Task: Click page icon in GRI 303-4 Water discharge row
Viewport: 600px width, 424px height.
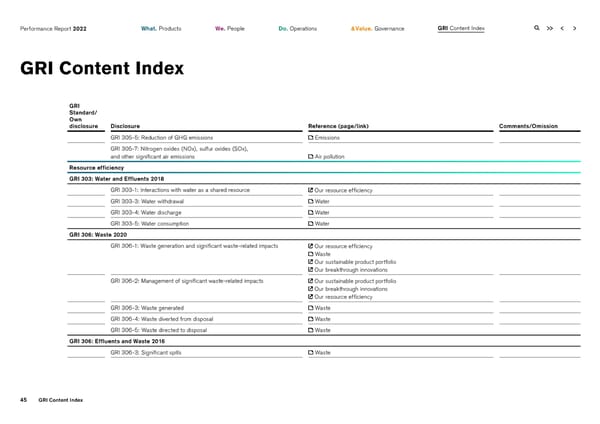Action: pyautogui.click(x=311, y=212)
